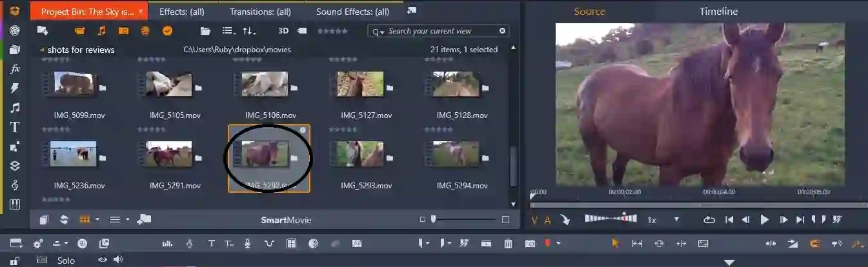The width and height of the screenshot is (868, 267).
Task: Open the fx effects icon in left sidebar
Action: tap(15, 69)
